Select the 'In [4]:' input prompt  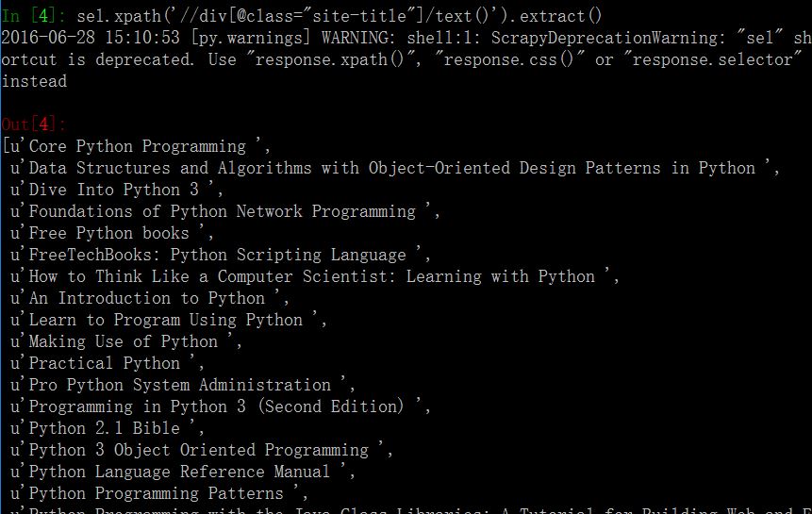click(x=34, y=15)
